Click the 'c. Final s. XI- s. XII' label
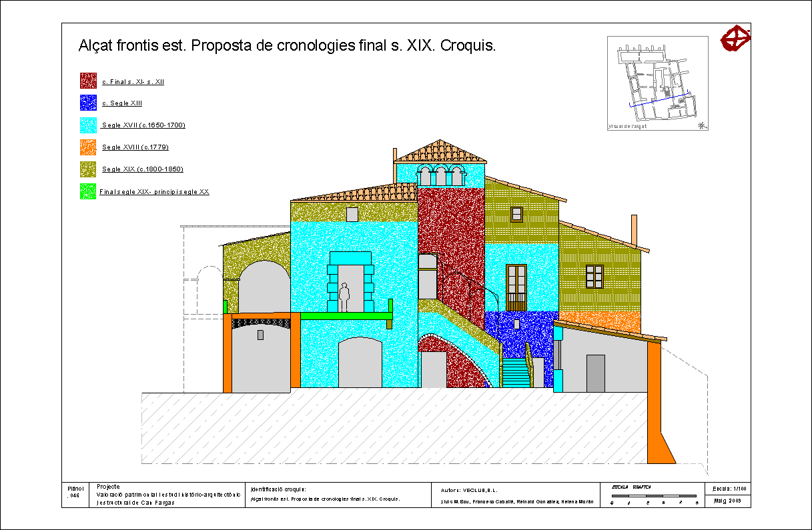812x530 pixels. point(133,82)
